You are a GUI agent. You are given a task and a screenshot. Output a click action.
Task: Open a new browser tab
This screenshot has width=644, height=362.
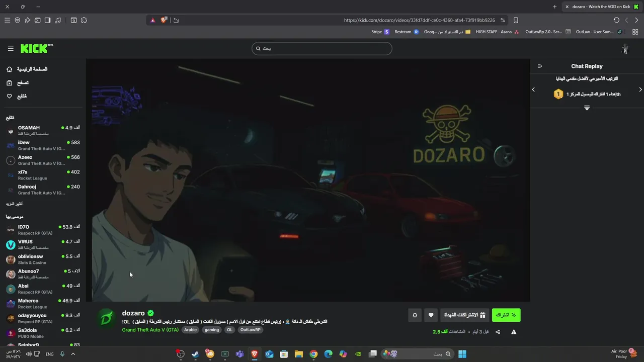coord(554,7)
